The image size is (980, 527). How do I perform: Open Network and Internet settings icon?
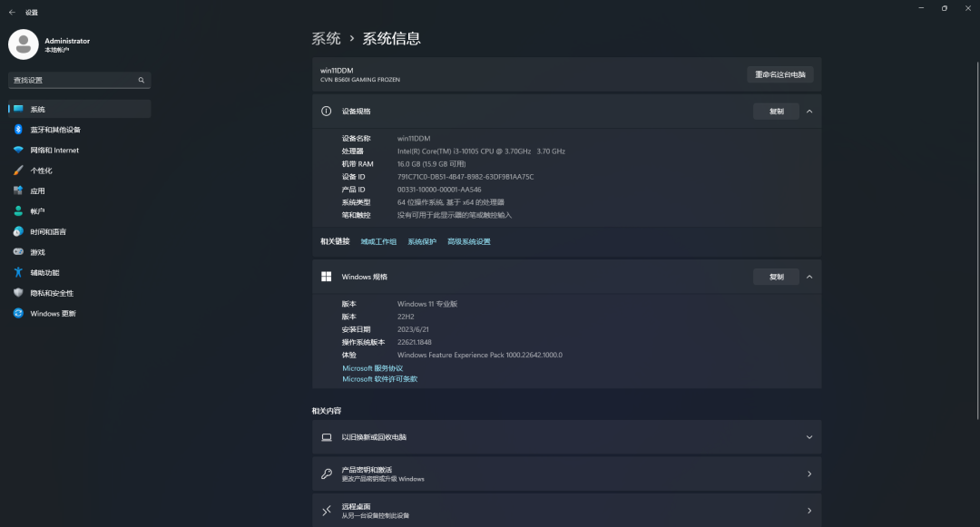18,150
